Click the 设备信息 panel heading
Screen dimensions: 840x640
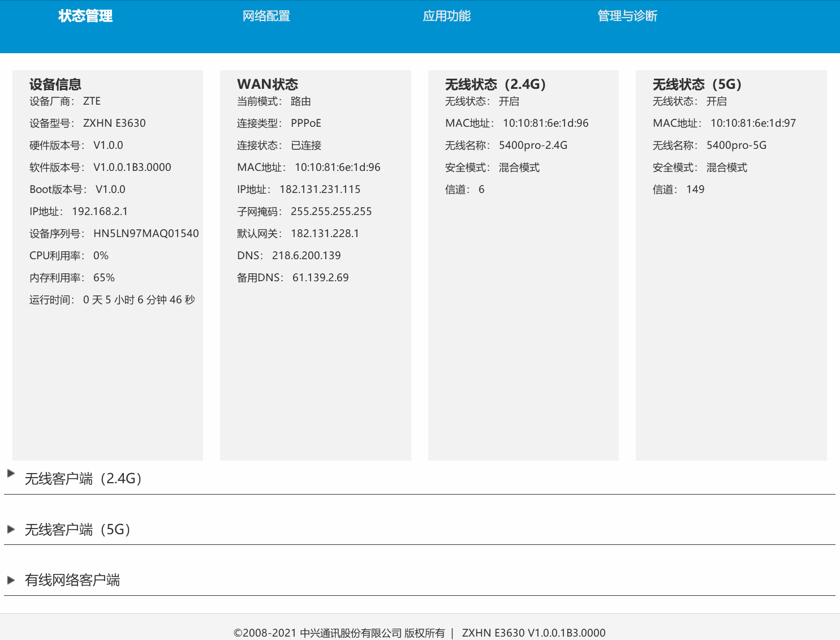coord(55,84)
